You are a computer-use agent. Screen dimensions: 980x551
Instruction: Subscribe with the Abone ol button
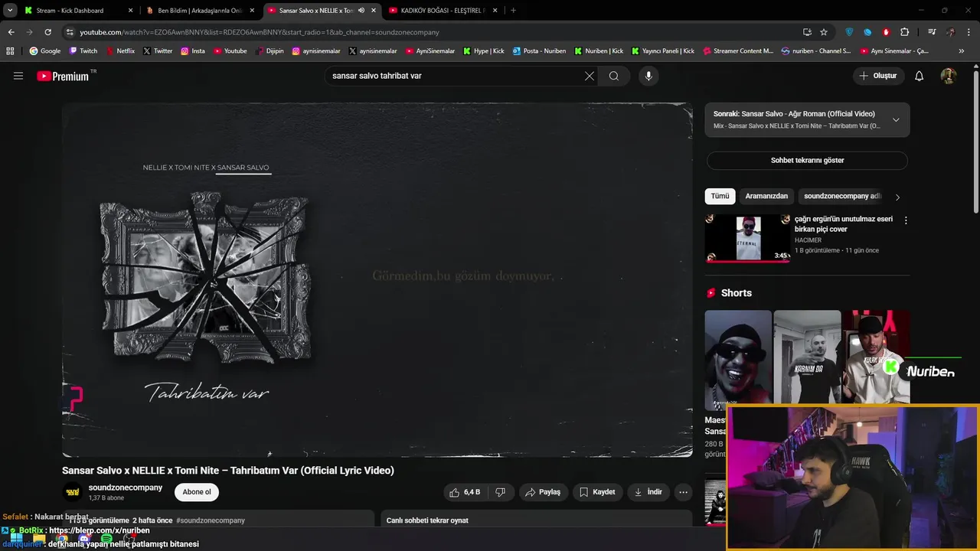coord(197,492)
